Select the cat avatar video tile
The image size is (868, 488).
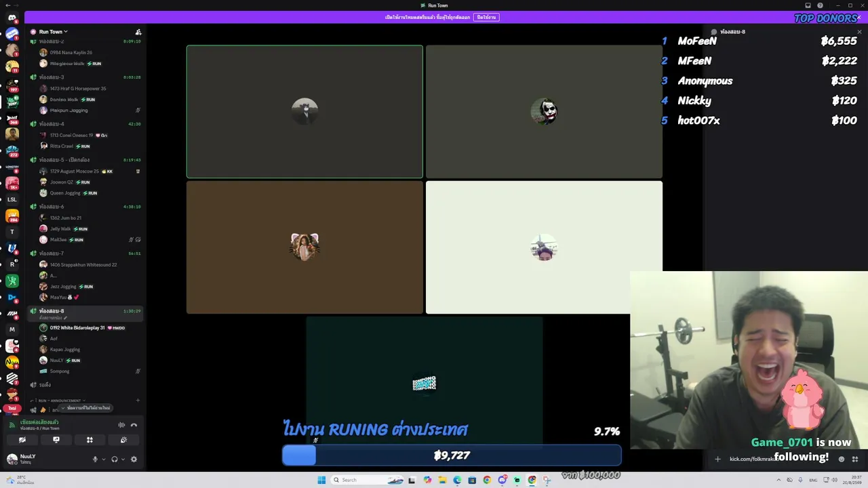(x=304, y=112)
